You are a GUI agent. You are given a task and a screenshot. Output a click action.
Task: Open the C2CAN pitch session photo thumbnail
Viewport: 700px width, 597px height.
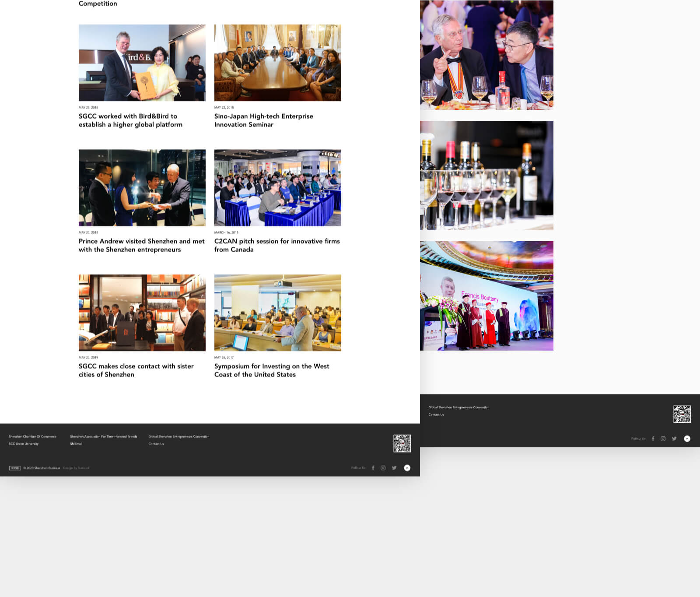click(277, 188)
